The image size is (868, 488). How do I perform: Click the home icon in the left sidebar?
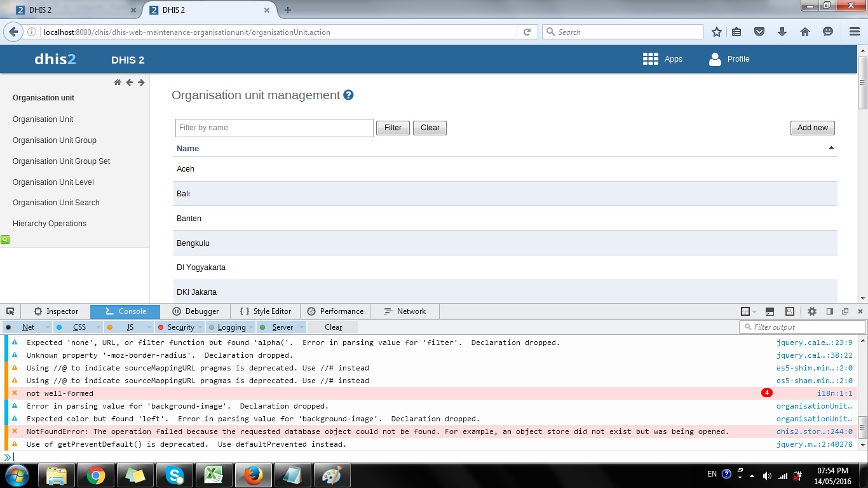(118, 83)
